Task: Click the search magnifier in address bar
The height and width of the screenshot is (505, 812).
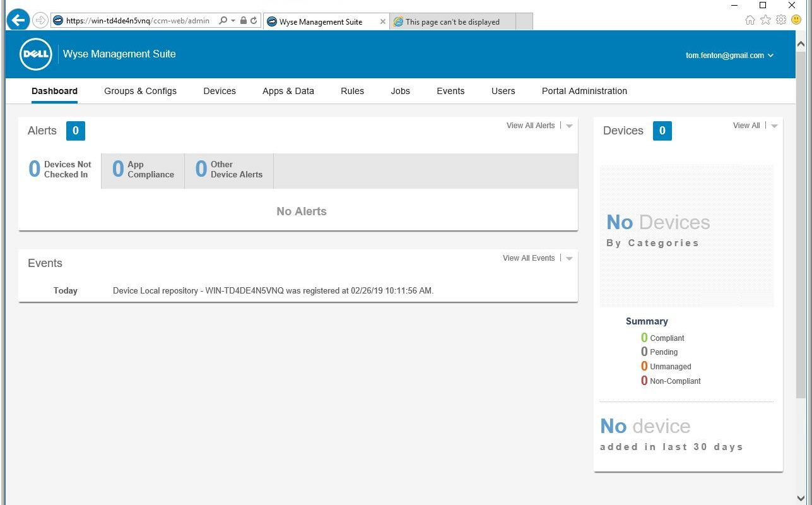Action: (223, 21)
